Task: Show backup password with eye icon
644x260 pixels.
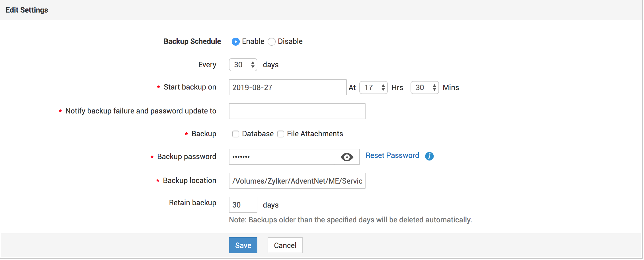Action: (x=347, y=157)
